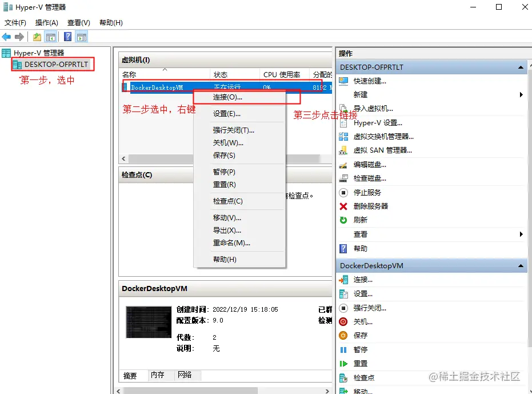This screenshot has height=394, width=532.
Task: Click the CPU Usage (CPU 使用率) column header
Action: tap(285, 74)
